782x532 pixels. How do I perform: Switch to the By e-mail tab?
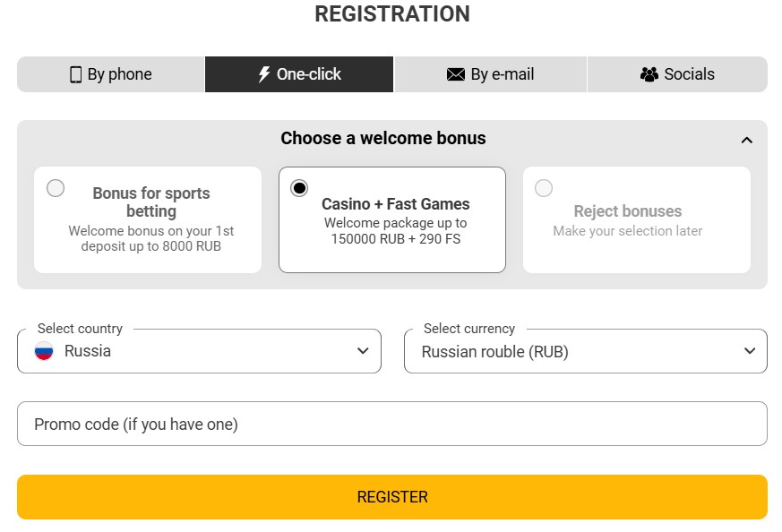tap(502, 74)
